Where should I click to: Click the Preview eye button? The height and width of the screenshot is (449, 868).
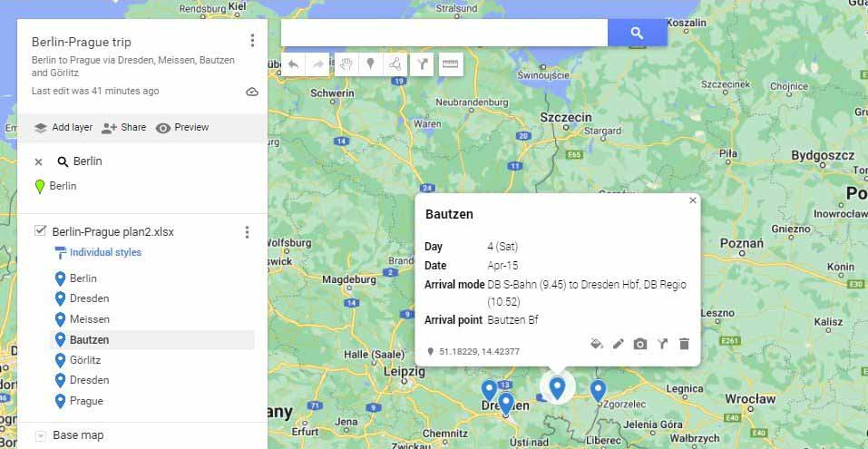(182, 128)
